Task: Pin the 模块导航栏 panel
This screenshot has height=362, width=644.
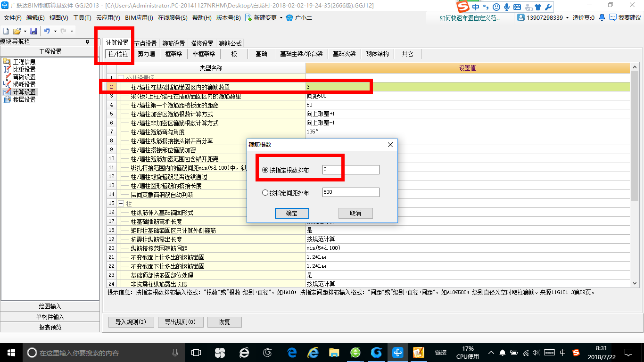Action: [87, 42]
